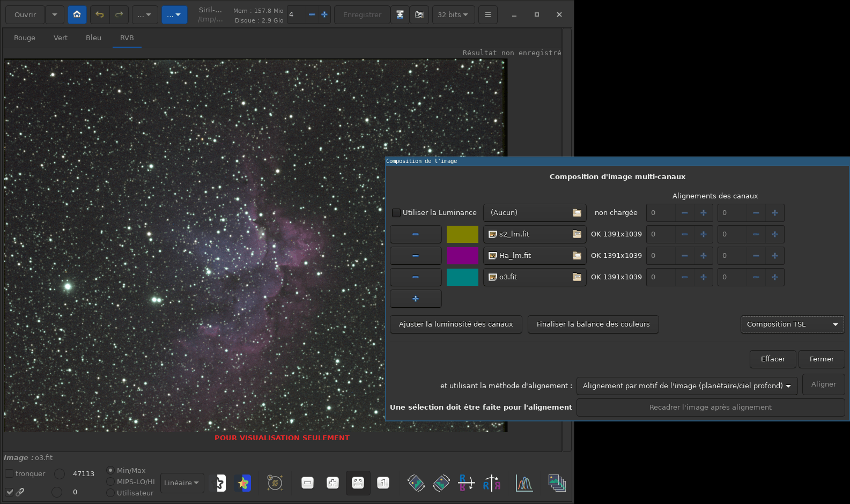Rotate image clockwise icon
The height and width of the screenshot is (504, 850).
pos(441,483)
